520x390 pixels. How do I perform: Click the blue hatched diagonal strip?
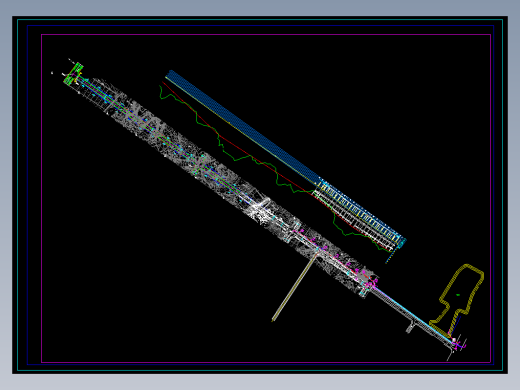(x=243, y=127)
